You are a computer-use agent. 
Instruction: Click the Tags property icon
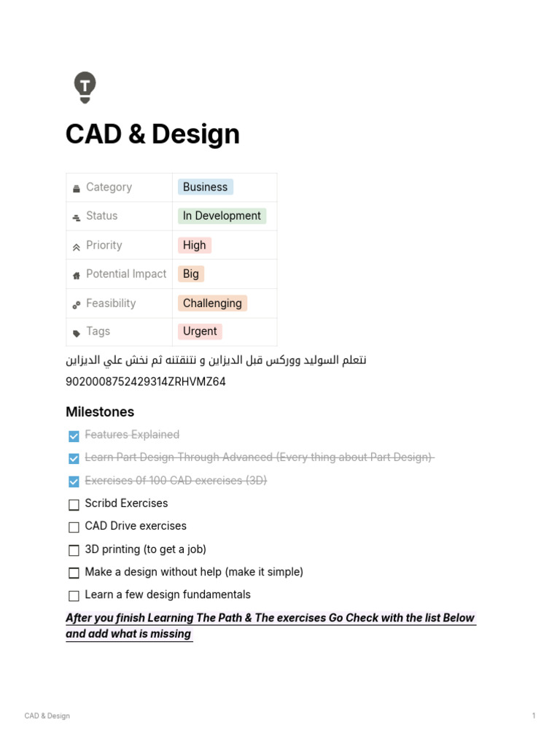[x=76, y=333]
